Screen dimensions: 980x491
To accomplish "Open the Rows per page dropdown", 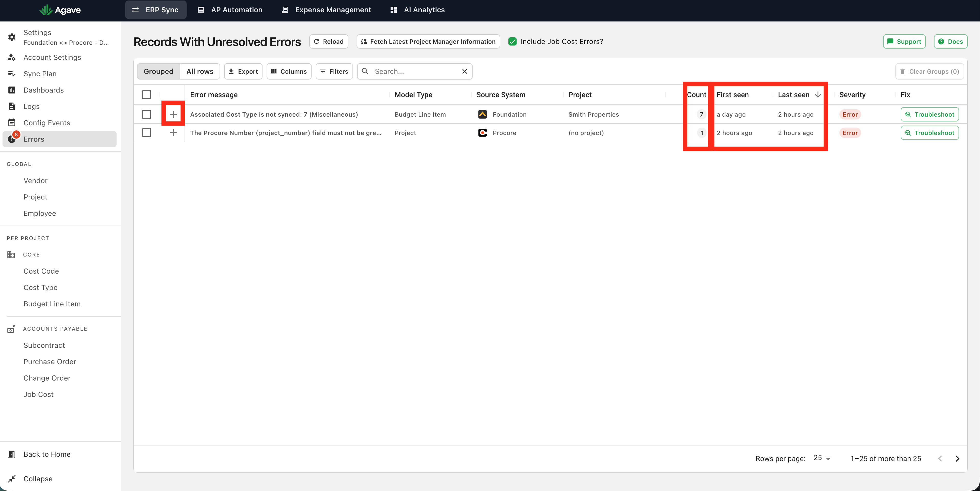I will coord(822,458).
